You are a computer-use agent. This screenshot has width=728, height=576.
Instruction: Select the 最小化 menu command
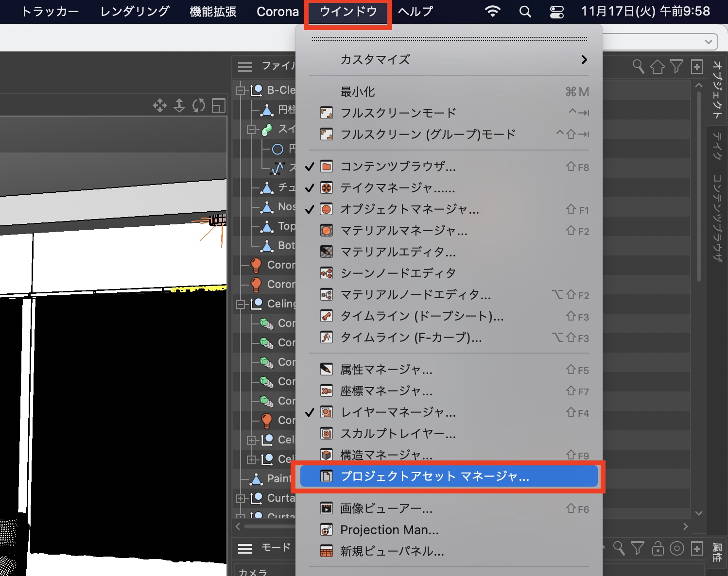[358, 92]
